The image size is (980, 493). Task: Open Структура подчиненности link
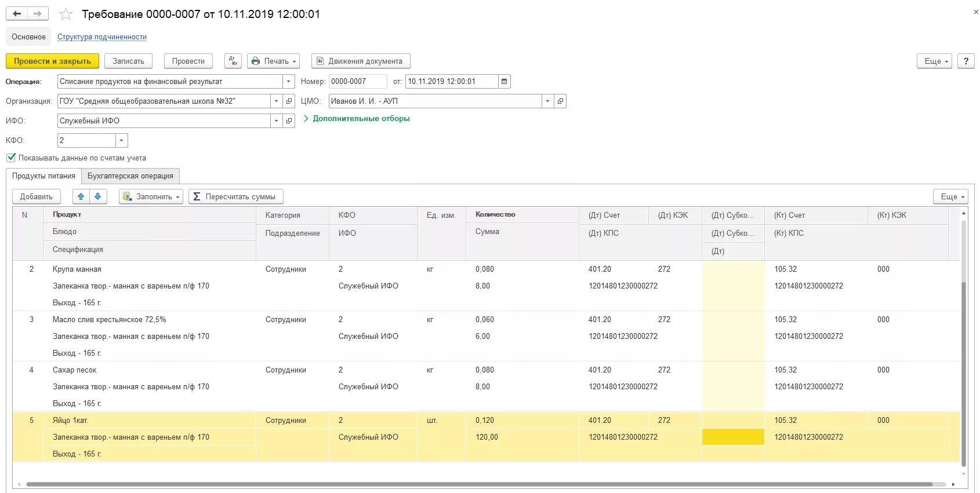point(102,37)
